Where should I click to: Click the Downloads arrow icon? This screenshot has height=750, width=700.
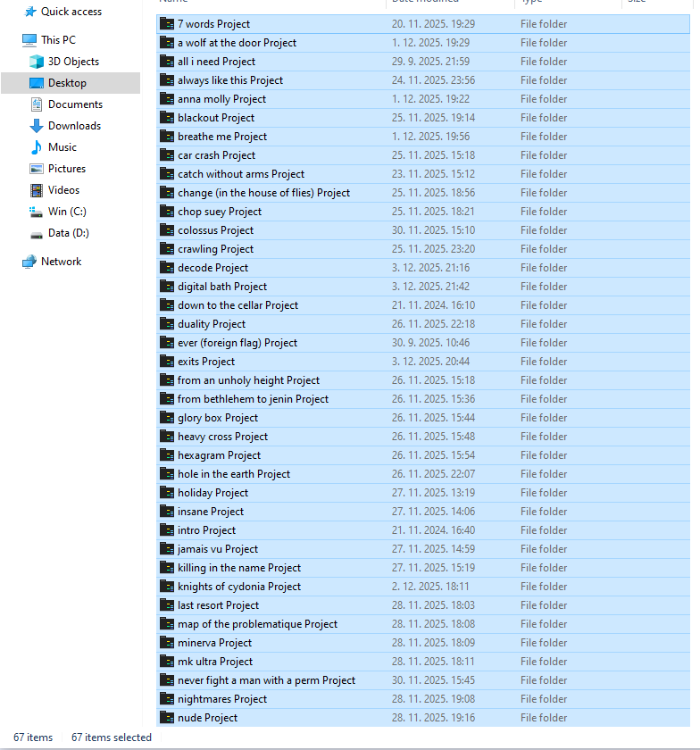(37, 126)
